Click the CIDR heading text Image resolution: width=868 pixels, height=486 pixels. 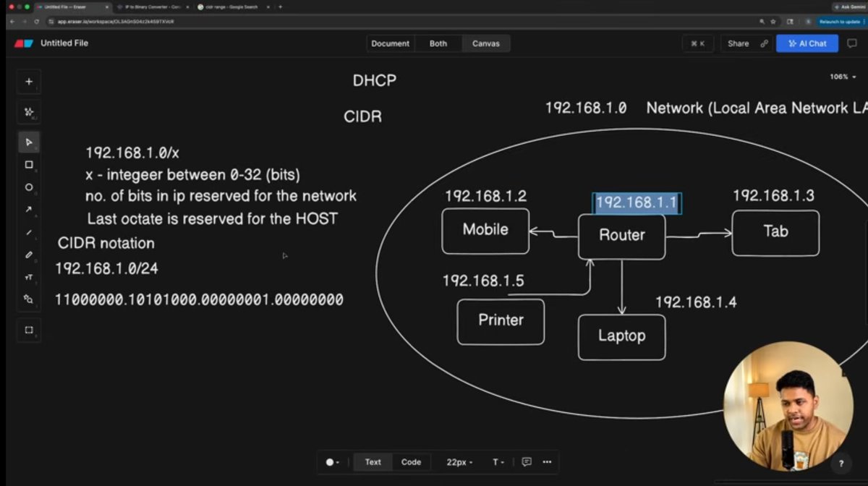coord(363,116)
